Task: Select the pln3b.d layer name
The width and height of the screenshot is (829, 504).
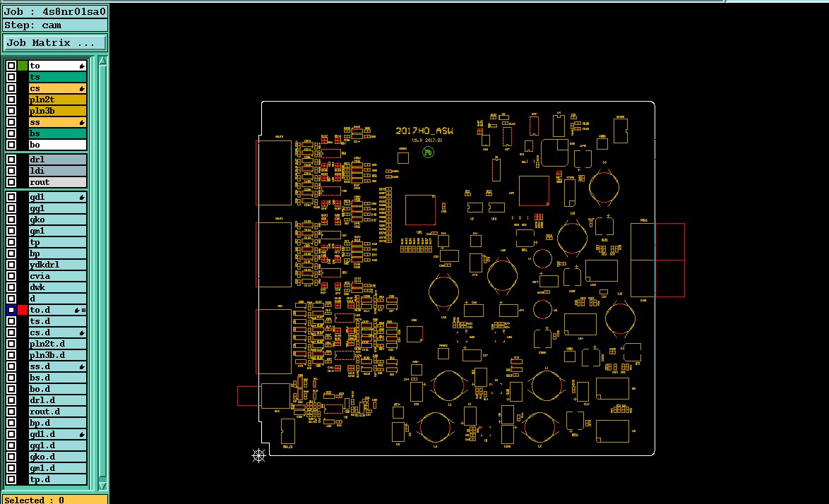Action: [58, 355]
